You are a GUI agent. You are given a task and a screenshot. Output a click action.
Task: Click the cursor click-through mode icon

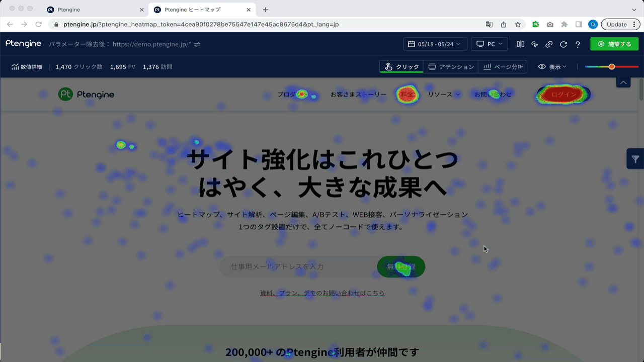(x=535, y=44)
